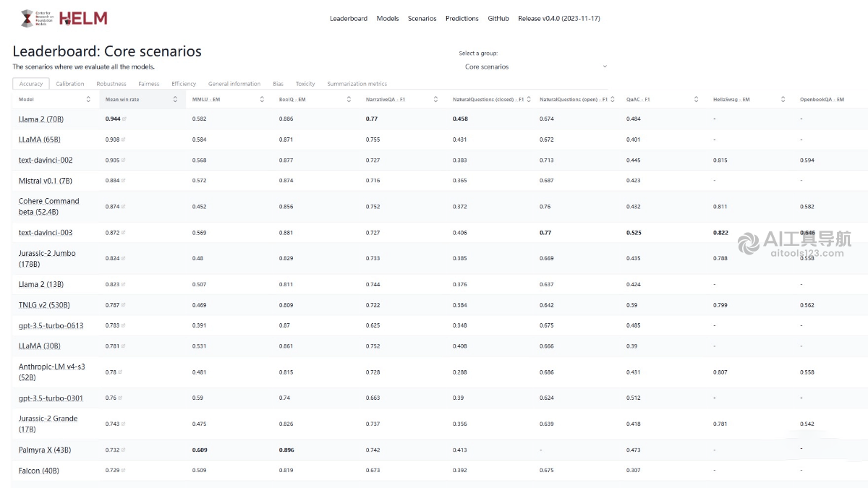Open details icon beside Jurassic-2 Jumbo win rate 0.824

coord(124,258)
